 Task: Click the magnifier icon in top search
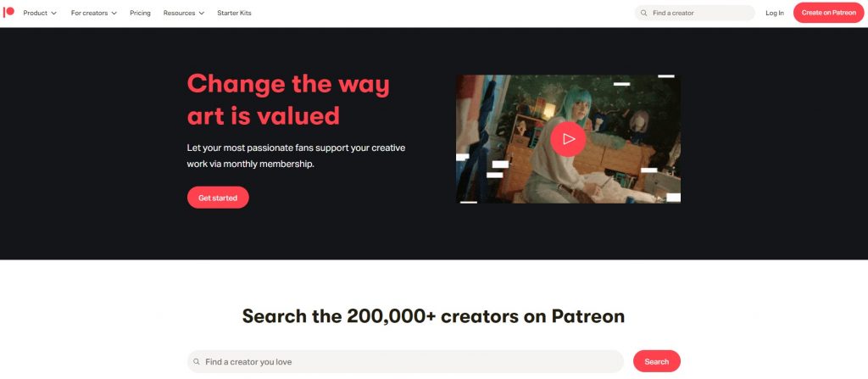(644, 13)
